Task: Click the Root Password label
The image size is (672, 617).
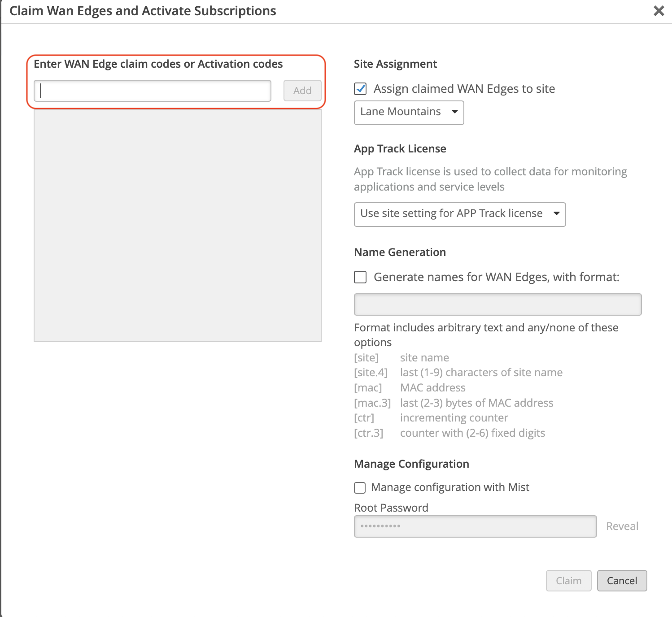Action: click(391, 508)
